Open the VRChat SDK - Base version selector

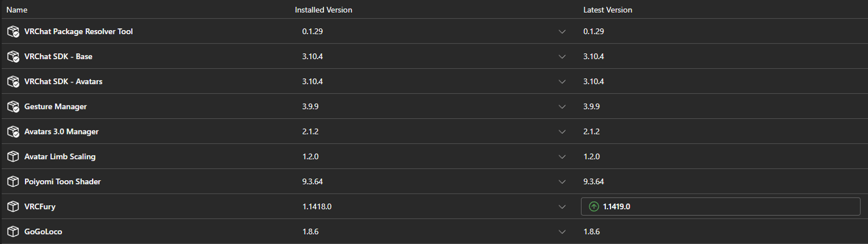[562, 57]
